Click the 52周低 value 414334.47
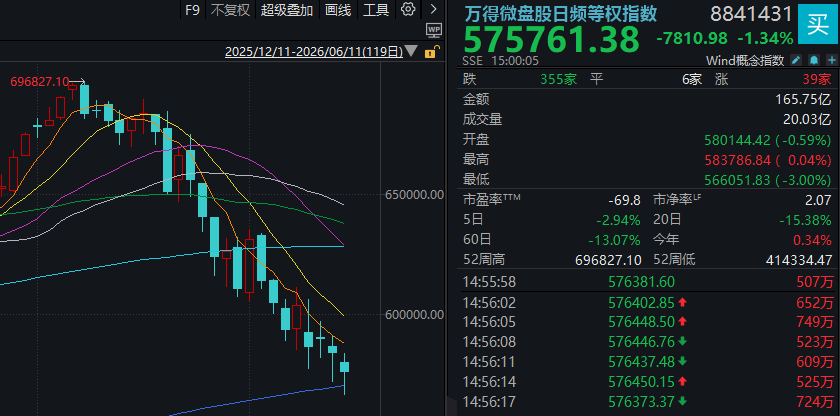Image resolution: width=840 pixels, height=416 pixels. 799,260
